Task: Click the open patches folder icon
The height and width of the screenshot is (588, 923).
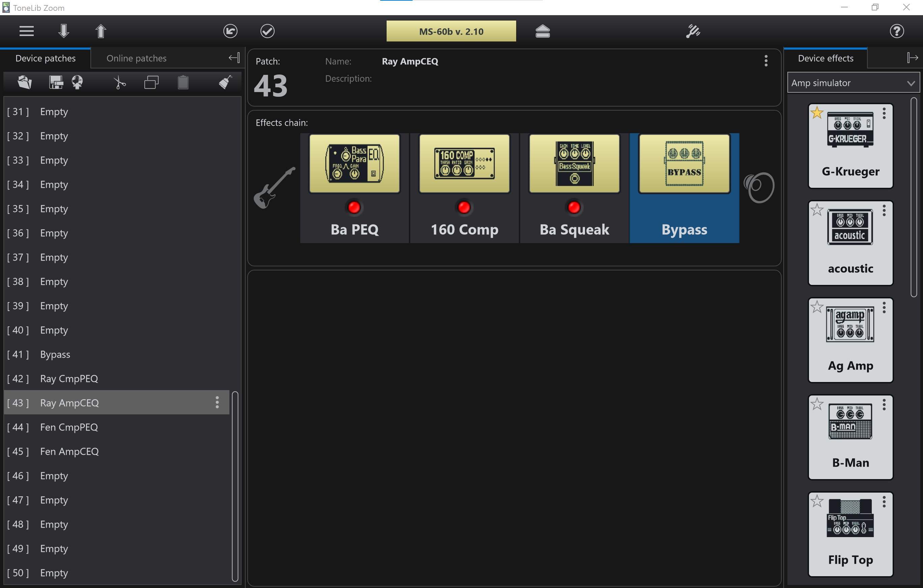Action: point(25,82)
